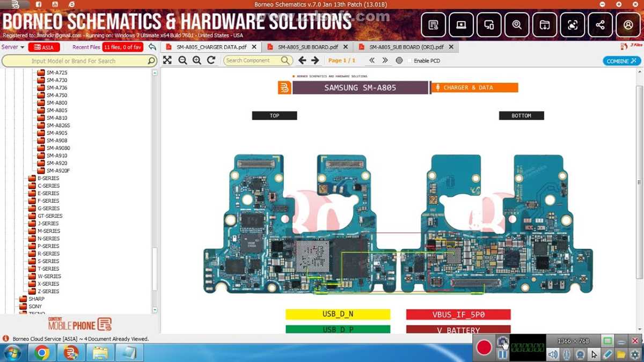Click the 11 files, 0 of fav button
Screen dimensions: 644x362
(x=123, y=47)
